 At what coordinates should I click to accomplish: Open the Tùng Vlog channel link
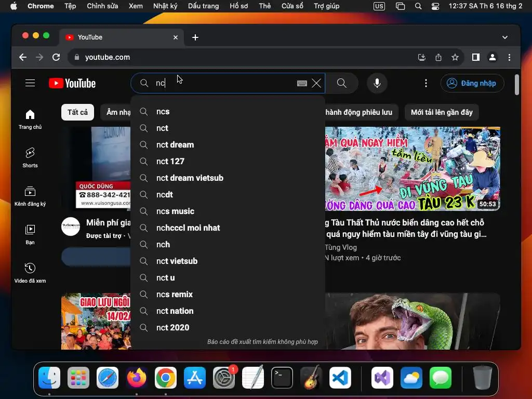pos(341,247)
